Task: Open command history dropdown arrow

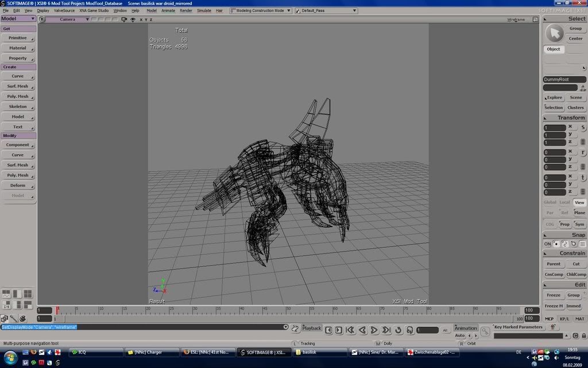Action: coord(285,327)
